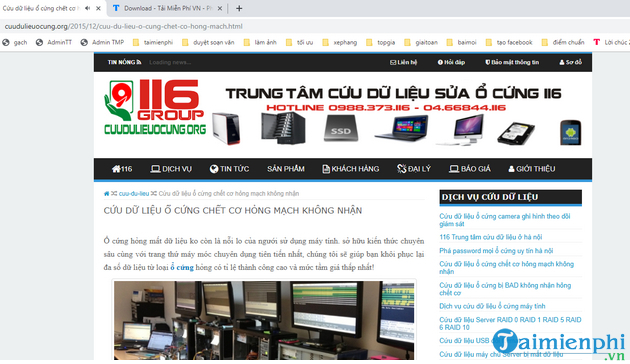This screenshot has width=630, height=364.
Task: Open link Cứu dữ liệu máy chủ Server
Action: (501, 354)
